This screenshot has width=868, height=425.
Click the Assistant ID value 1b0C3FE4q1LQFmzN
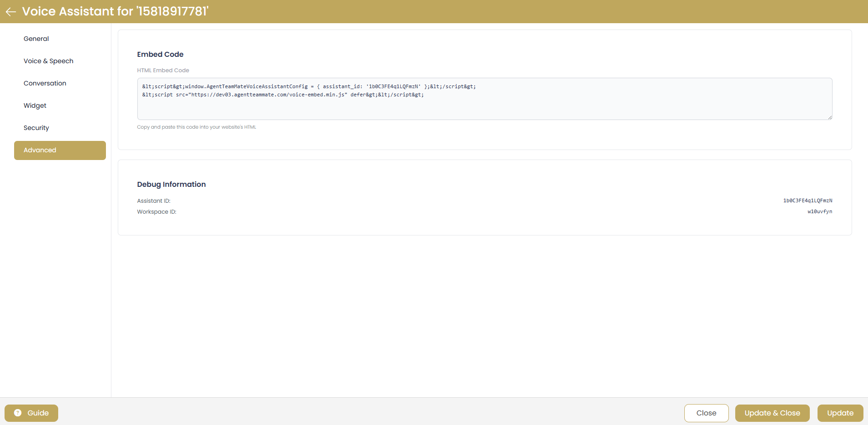[x=808, y=200]
